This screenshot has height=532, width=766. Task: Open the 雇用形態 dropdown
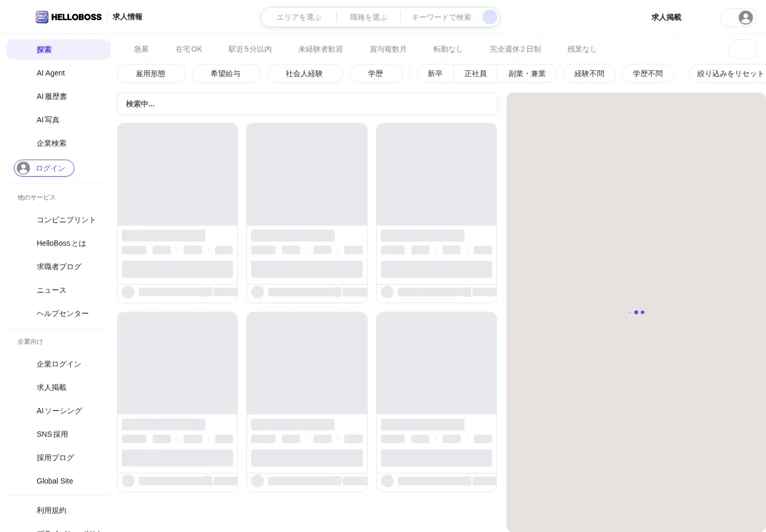tap(151, 73)
